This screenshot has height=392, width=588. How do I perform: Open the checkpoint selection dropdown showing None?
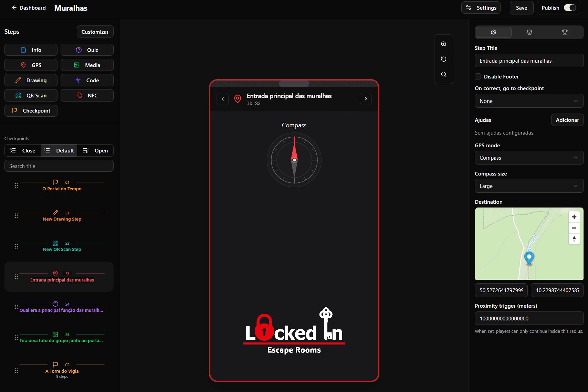click(x=529, y=101)
